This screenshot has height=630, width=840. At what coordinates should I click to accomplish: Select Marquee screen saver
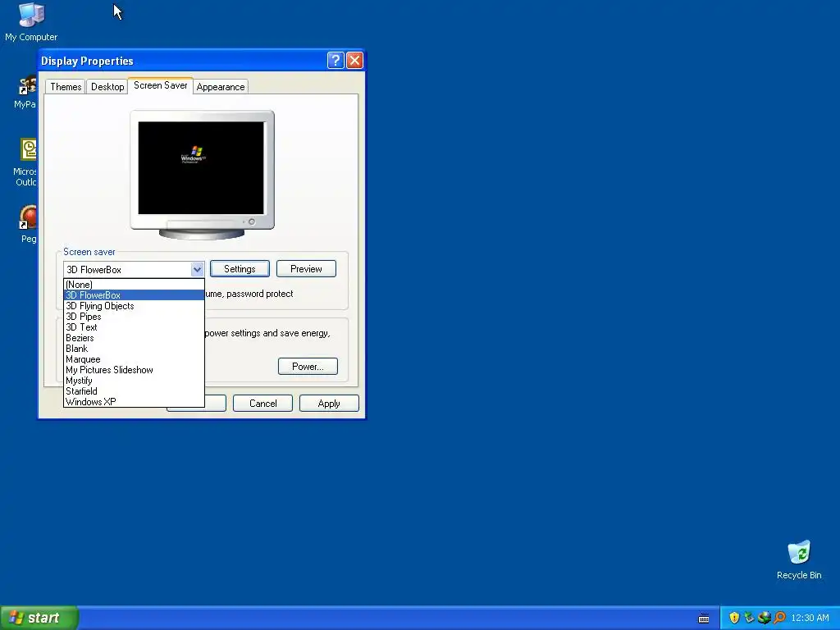(x=134, y=359)
